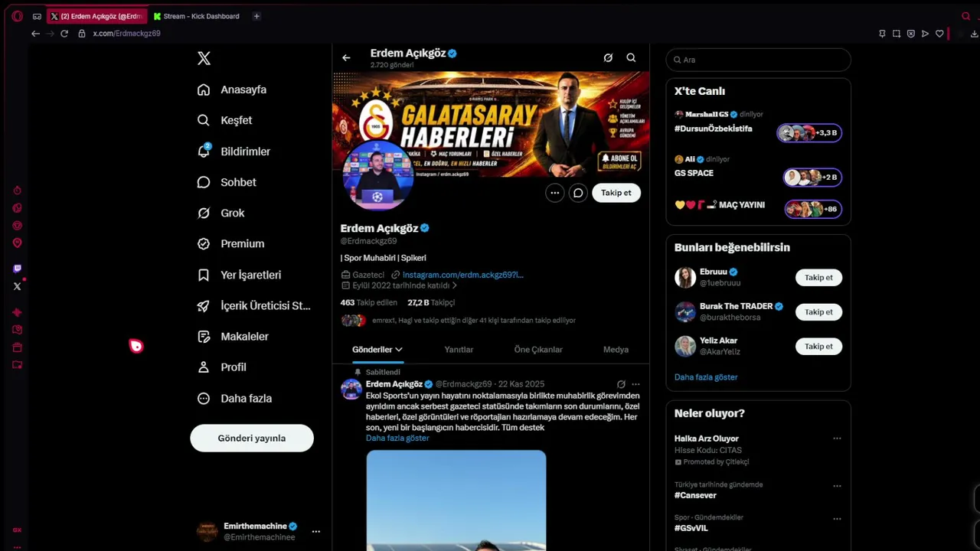Follow Yeliz Akar

818,347
